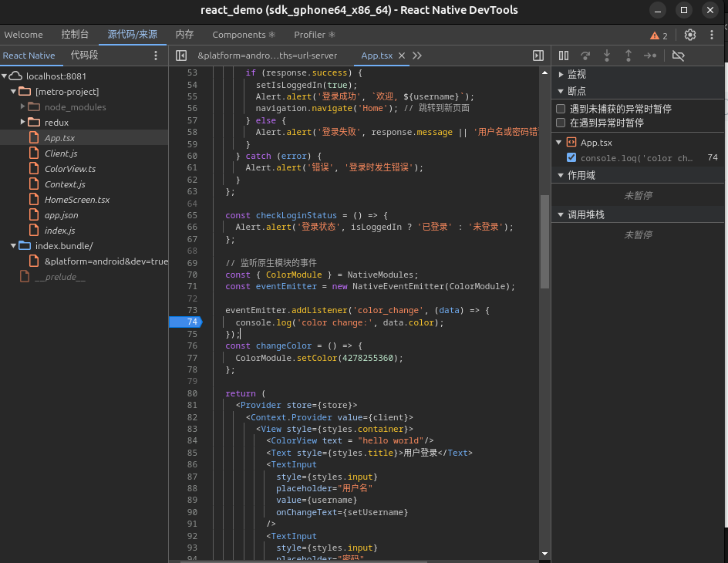Open the navigator panel more options menu
The height and width of the screenshot is (563, 728).
click(156, 56)
